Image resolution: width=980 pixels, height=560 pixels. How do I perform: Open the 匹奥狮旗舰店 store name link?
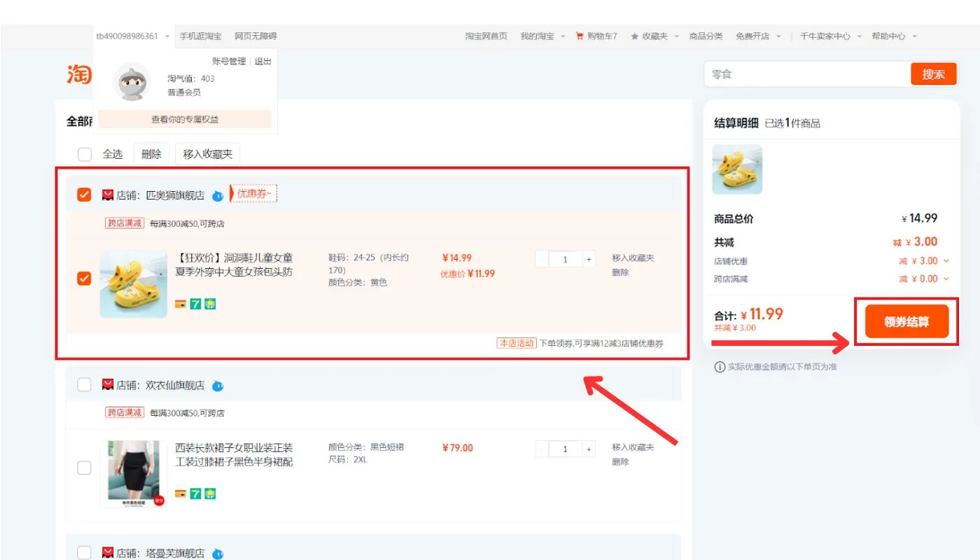pyautogui.click(x=175, y=195)
